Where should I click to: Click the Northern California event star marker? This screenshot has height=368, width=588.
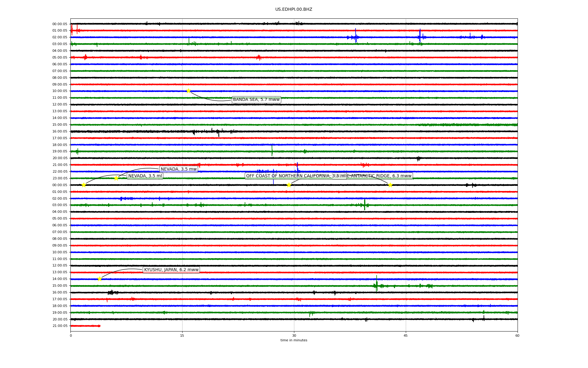pyautogui.click(x=289, y=185)
